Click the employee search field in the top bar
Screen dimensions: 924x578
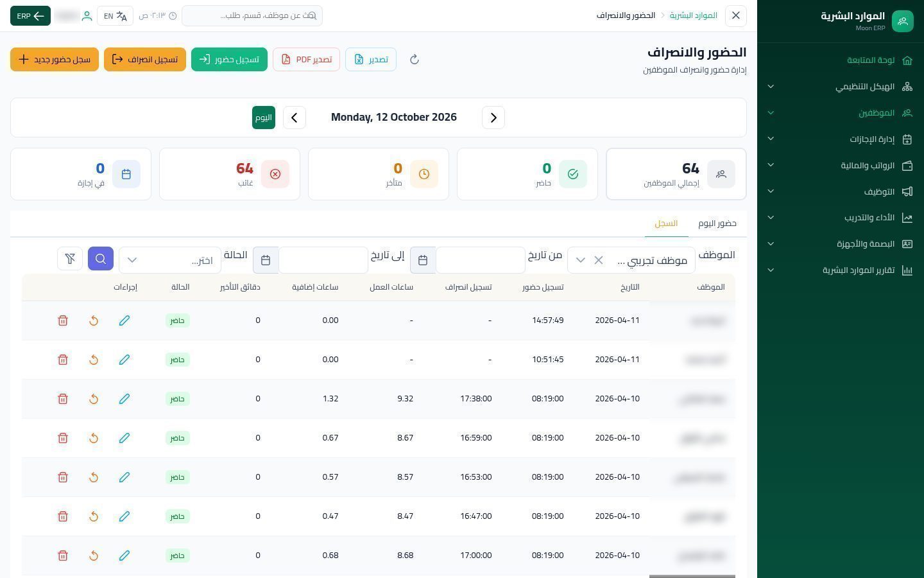[252, 15]
